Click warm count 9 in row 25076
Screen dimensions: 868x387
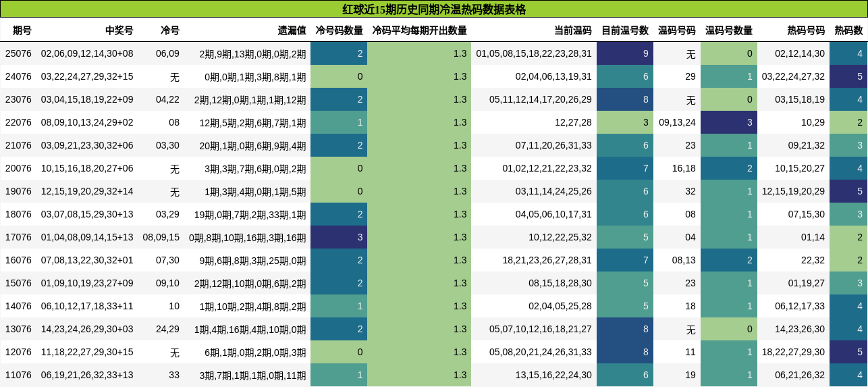click(625, 53)
